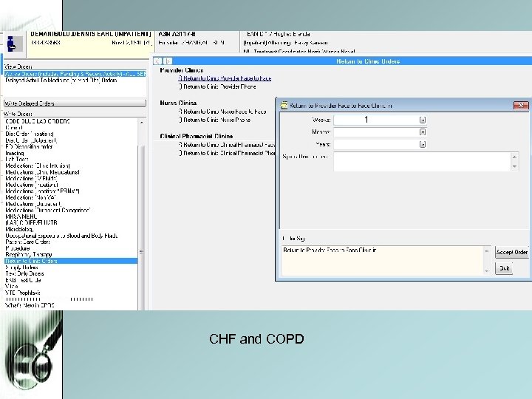532x399 pixels.
Task: Select VTE Prophylaxis entry
Action: [23, 293]
